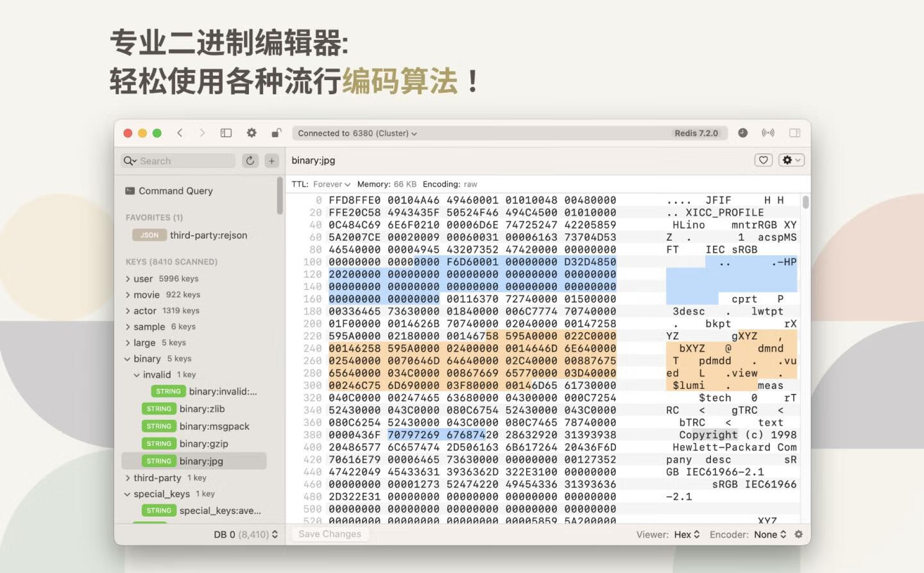
Task: Open the pub/sub broadcast icon
Action: point(768,133)
